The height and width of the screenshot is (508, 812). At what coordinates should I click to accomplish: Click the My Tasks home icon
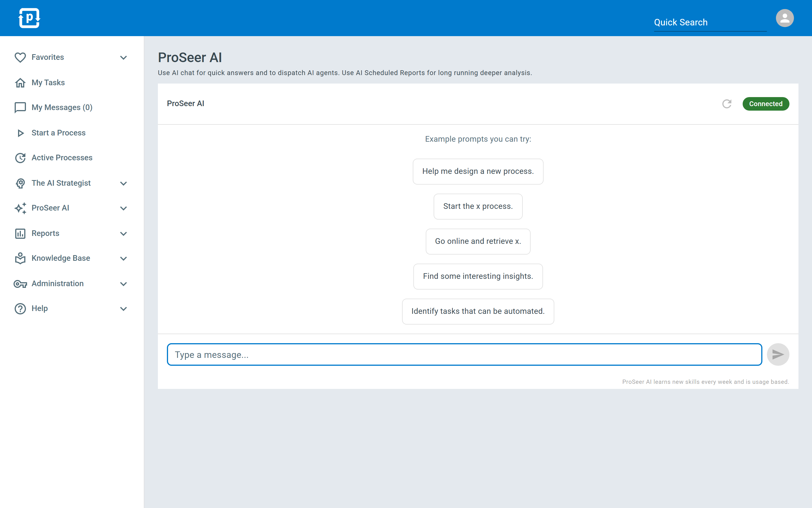click(20, 83)
